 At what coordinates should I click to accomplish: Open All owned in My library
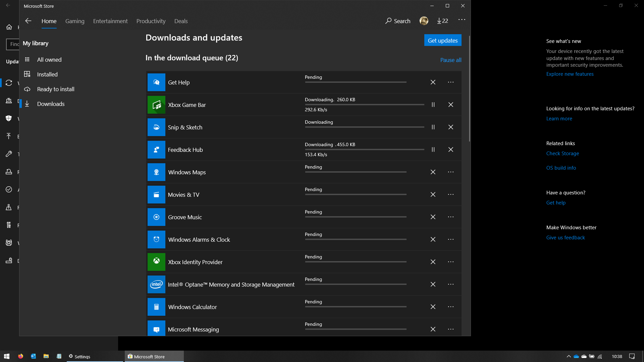click(x=49, y=60)
